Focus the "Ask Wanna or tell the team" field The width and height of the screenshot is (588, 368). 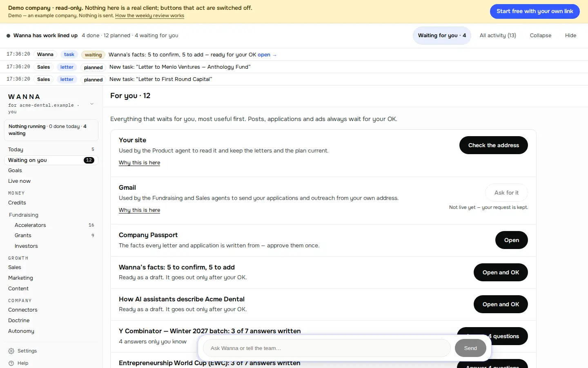point(326,348)
